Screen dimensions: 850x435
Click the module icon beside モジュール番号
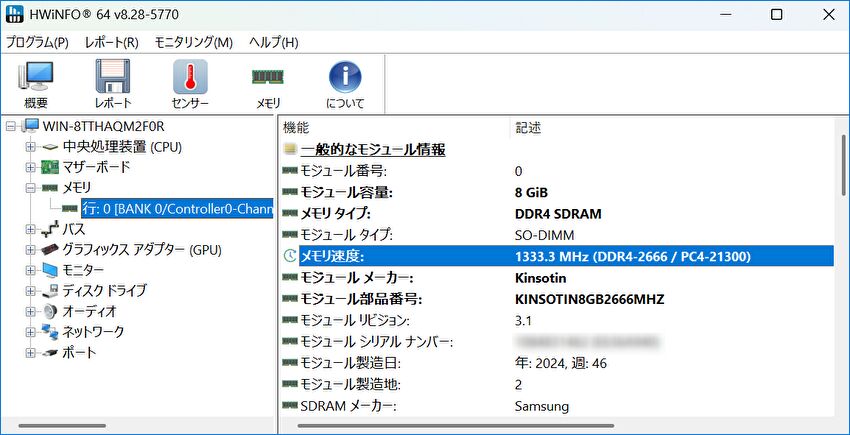(x=290, y=171)
